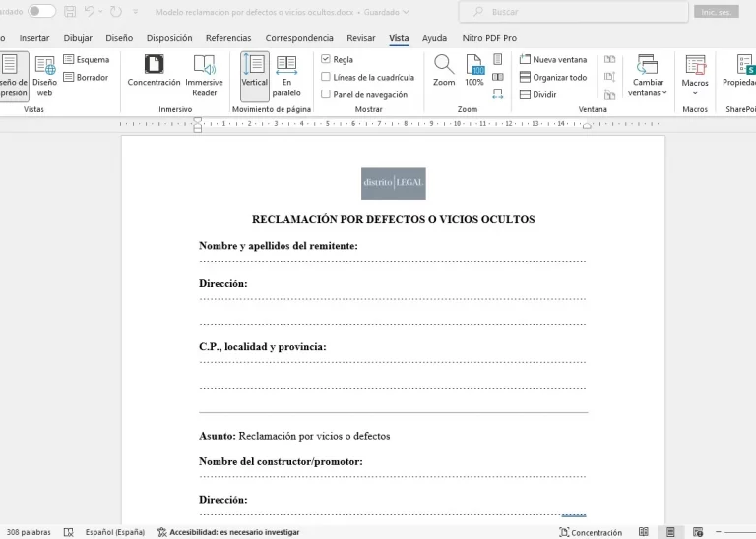Image resolution: width=756 pixels, height=539 pixels.
Task: Click the right indent ruler marker
Action: (x=587, y=126)
